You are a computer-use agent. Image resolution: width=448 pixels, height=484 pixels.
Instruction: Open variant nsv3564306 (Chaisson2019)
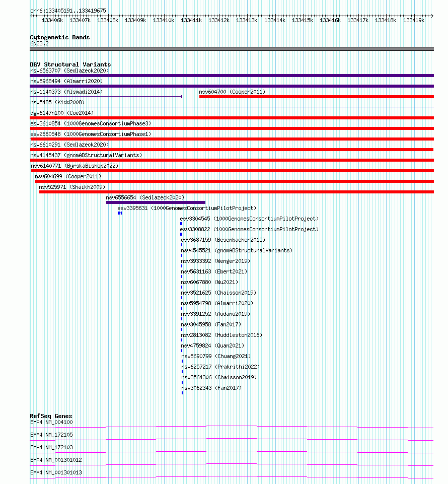[x=219, y=377]
